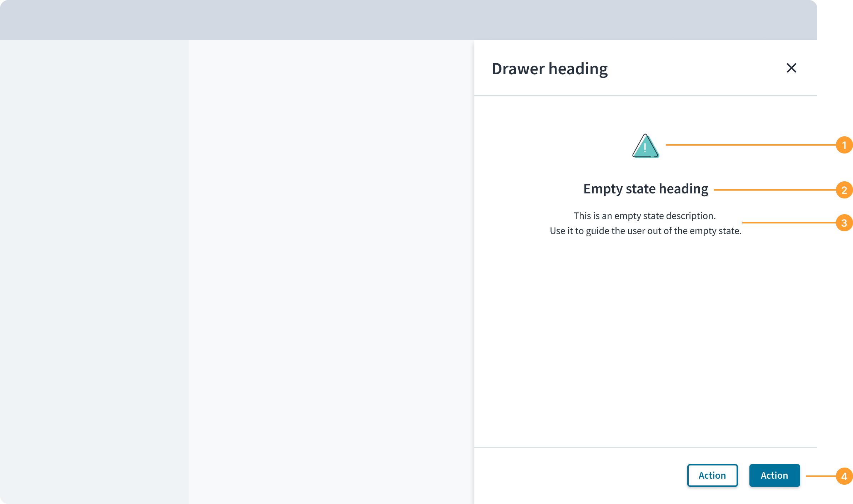Click orange line pointing to description text
Screen dimensions: 853x504
[789, 223]
